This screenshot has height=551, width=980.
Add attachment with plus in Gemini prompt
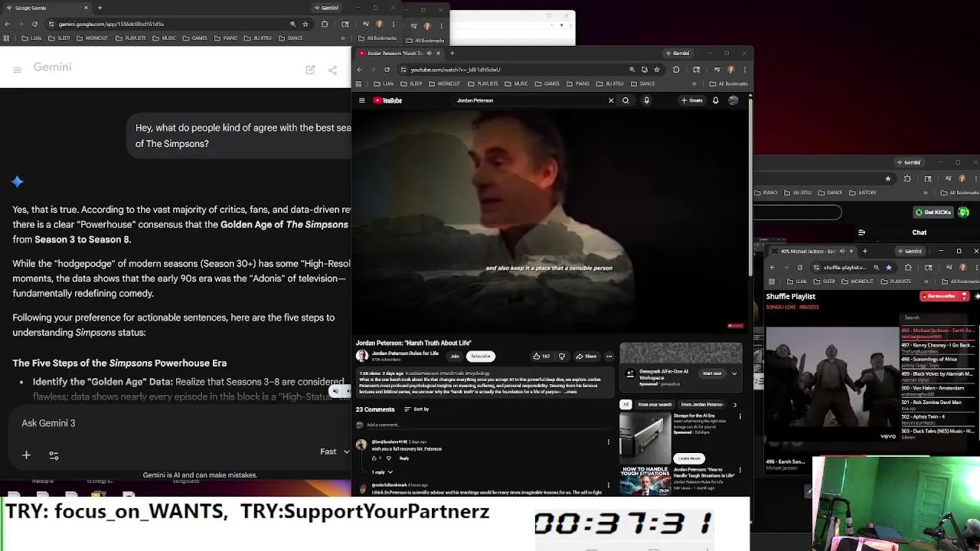point(26,455)
